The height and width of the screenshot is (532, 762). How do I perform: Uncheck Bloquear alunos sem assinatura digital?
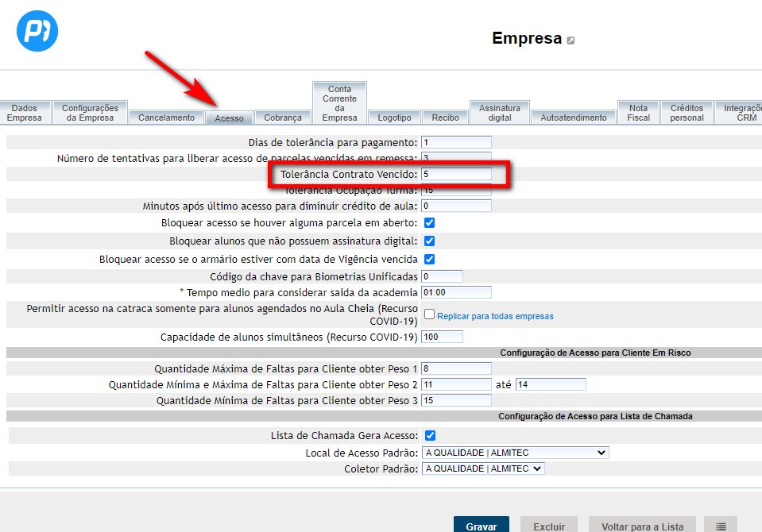point(430,241)
